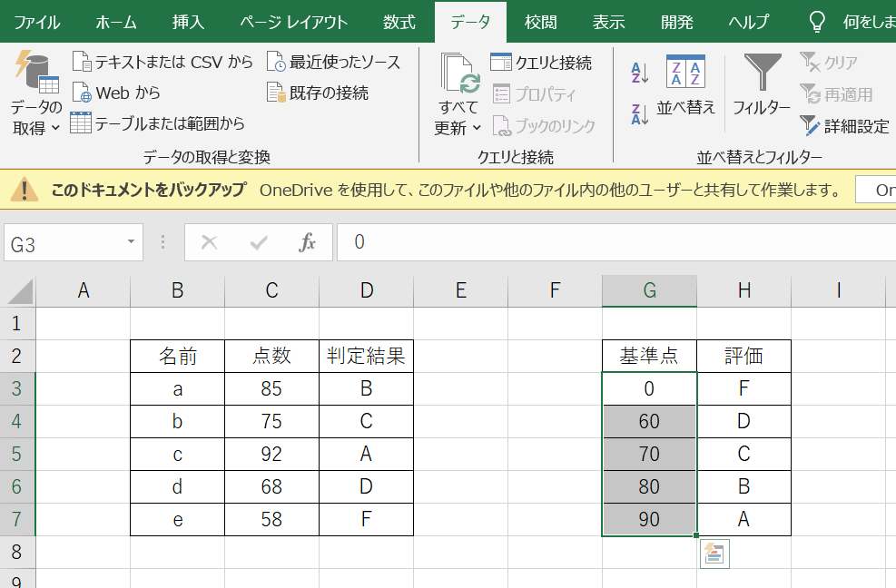Switch to the ホーム ribbon tab
Viewport: 896px width, 588px height.
pyautogui.click(x=116, y=22)
